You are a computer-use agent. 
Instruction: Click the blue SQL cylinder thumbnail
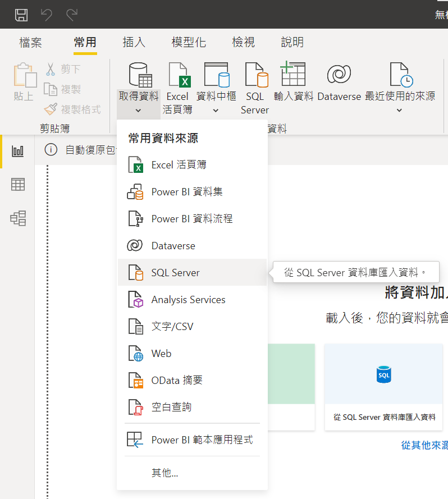383,374
